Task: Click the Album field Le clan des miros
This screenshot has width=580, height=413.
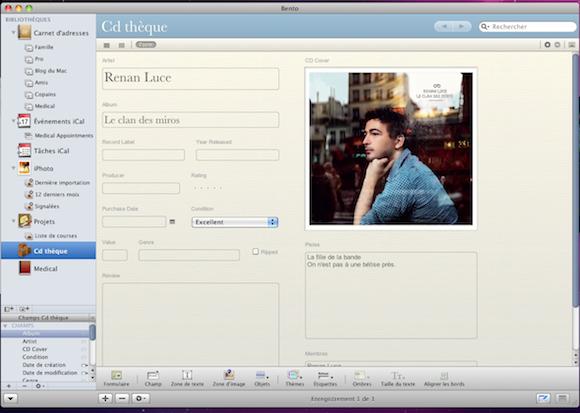Action: pyautogui.click(x=190, y=120)
